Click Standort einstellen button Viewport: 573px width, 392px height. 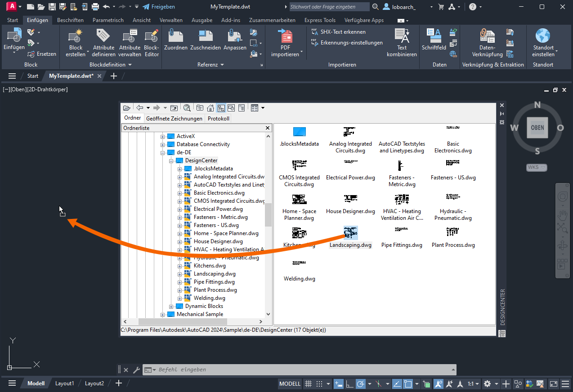pyautogui.click(x=543, y=43)
